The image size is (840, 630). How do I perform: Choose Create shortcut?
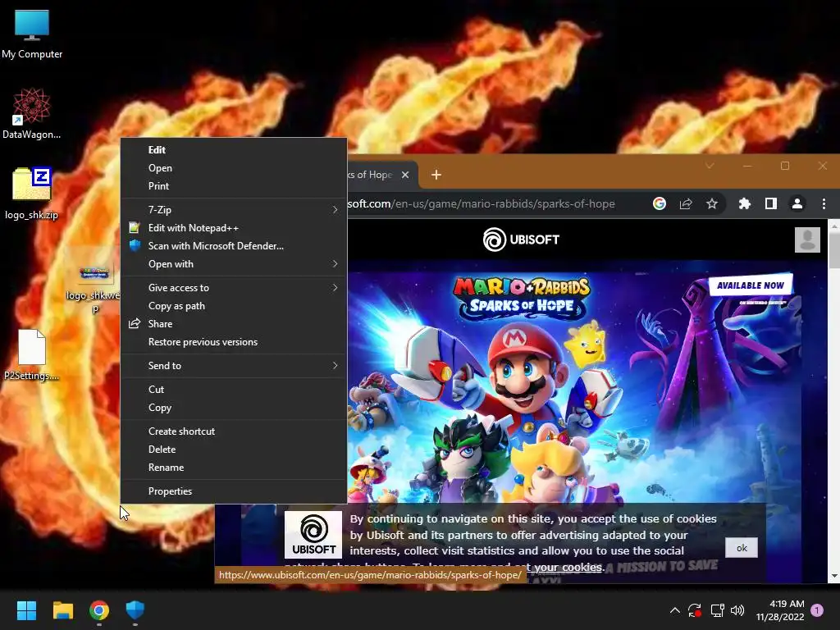pos(234,431)
